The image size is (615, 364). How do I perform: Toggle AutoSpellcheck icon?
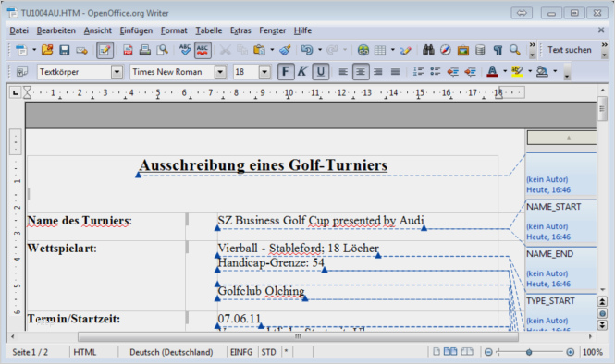click(x=203, y=50)
